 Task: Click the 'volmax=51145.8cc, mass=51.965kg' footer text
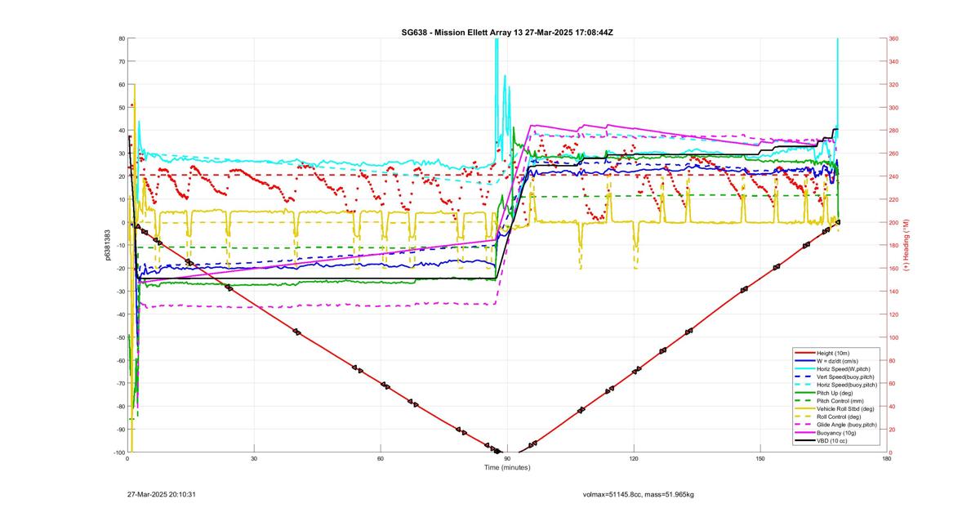[638, 494]
